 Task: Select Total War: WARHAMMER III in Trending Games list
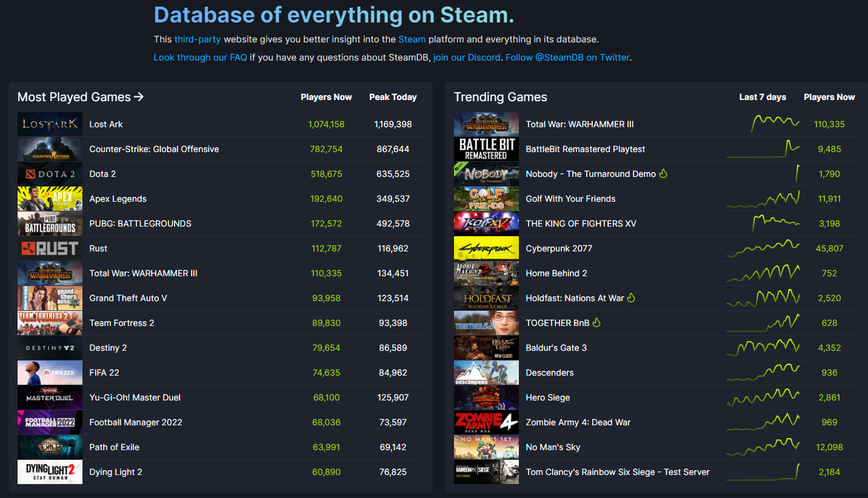click(579, 124)
